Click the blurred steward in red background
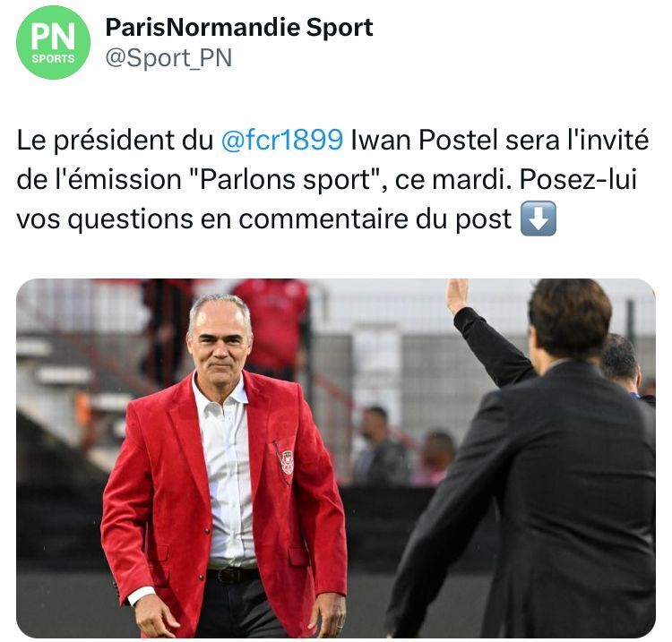This screenshot has width=672, height=642. [274, 326]
